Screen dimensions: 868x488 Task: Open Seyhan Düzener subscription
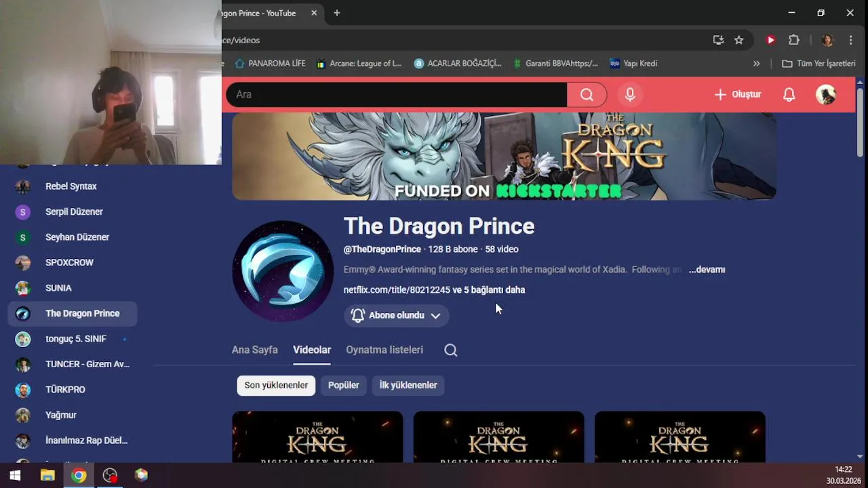tap(73, 237)
